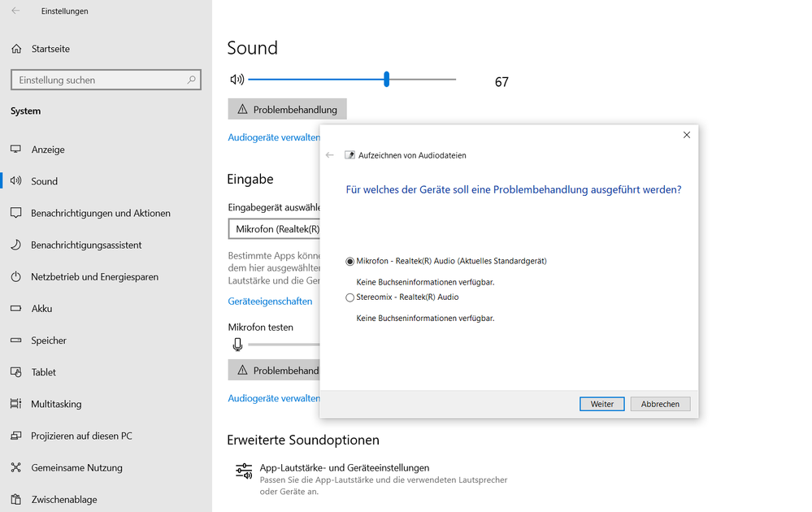
Task: Click the App-Lautstärke mixer icon
Action: pos(244,471)
